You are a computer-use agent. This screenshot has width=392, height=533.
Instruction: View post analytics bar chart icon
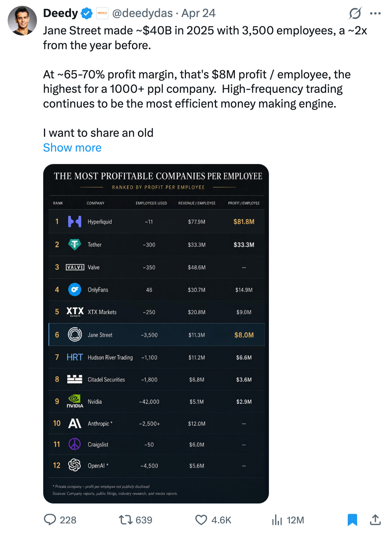(x=277, y=520)
